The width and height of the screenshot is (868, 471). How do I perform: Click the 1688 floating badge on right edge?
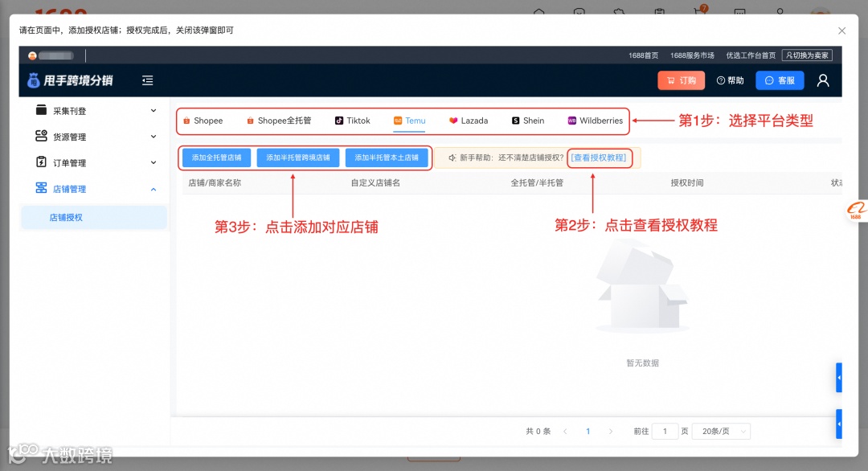pos(857,211)
